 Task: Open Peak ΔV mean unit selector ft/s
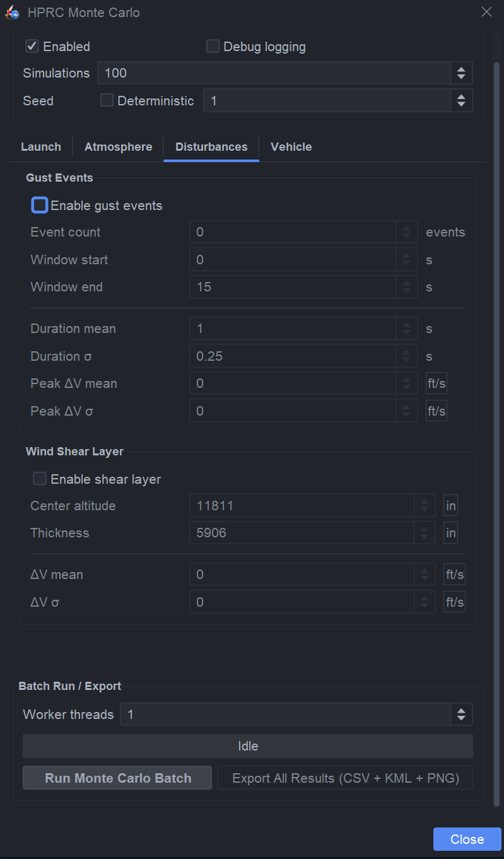(x=437, y=383)
